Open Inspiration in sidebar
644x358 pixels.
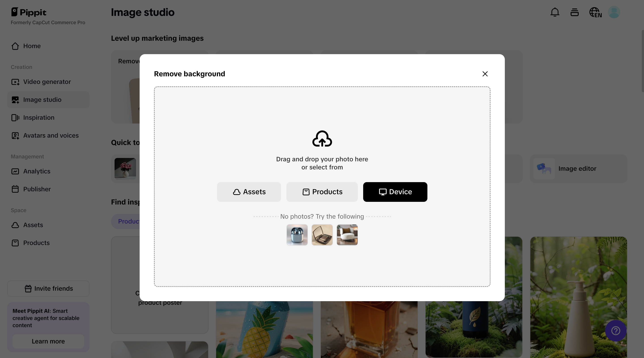point(48,117)
